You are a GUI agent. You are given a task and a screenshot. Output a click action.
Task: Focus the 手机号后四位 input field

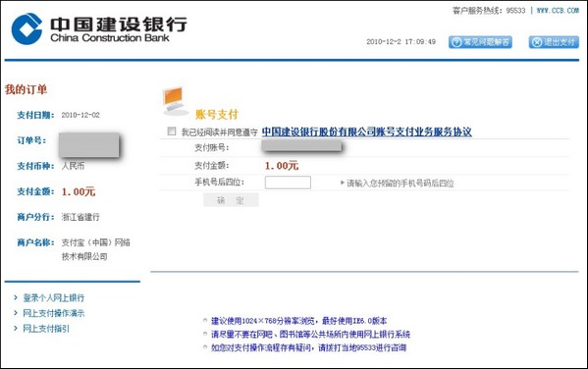(288, 183)
